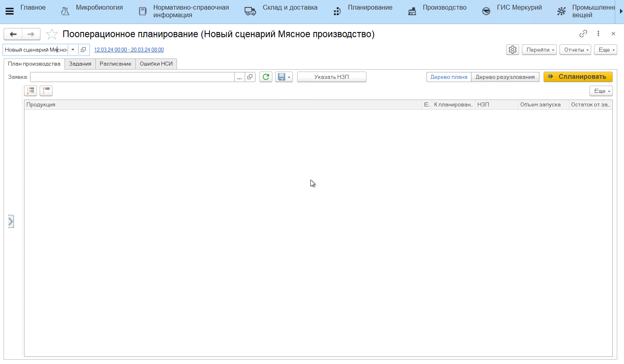Add page to favorites with star icon
This screenshot has width=624, height=364.
click(x=52, y=34)
